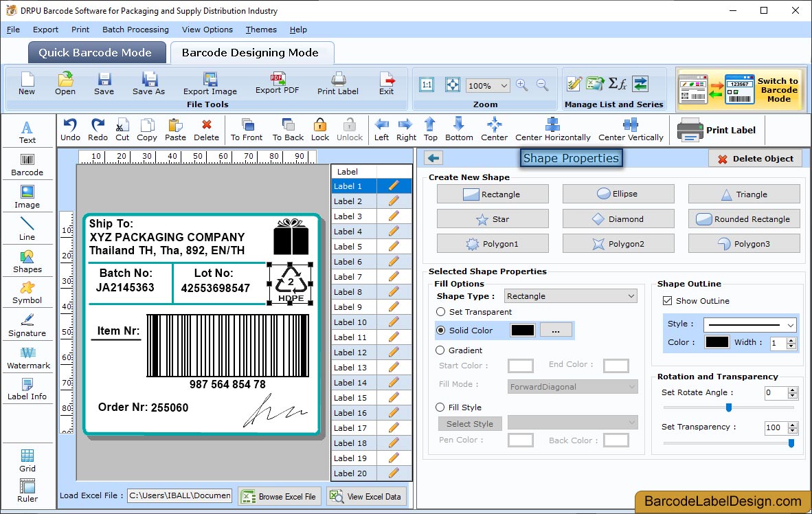Open the Export menu
The image size is (812, 514).
pyautogui.click(x=45, y=30)
